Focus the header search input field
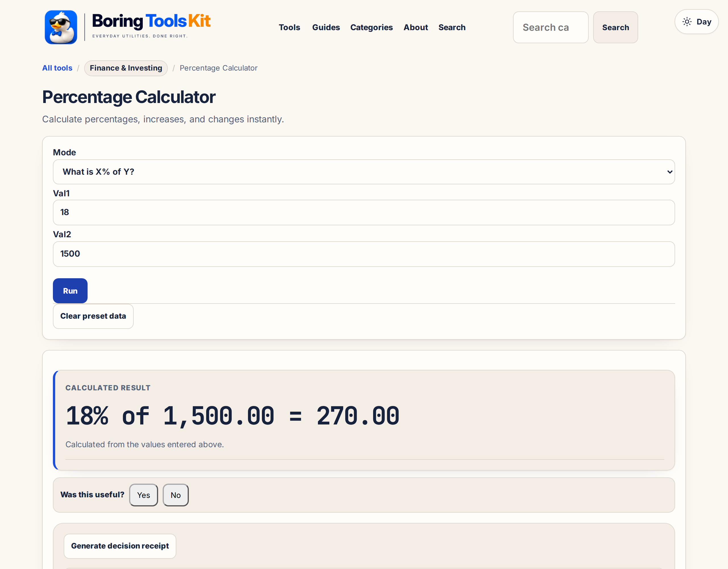The height and width of the screenshot is (569, 728). pyautogui.click(x=550, y=27)
